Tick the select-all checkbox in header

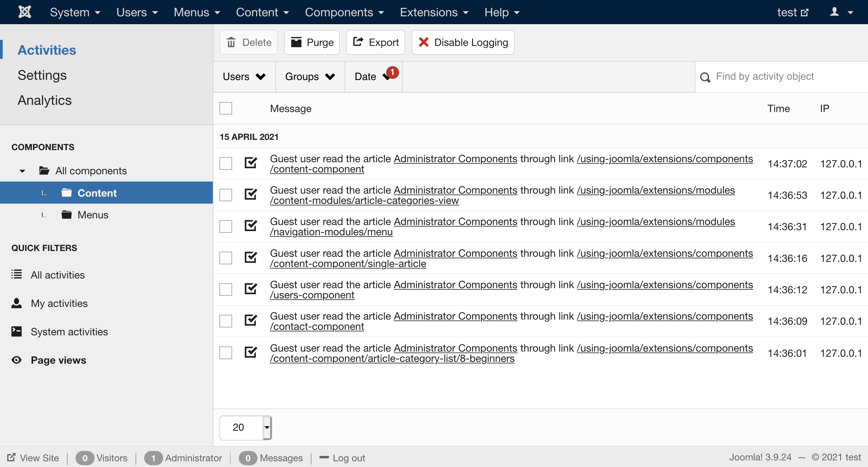pos(225,108)
